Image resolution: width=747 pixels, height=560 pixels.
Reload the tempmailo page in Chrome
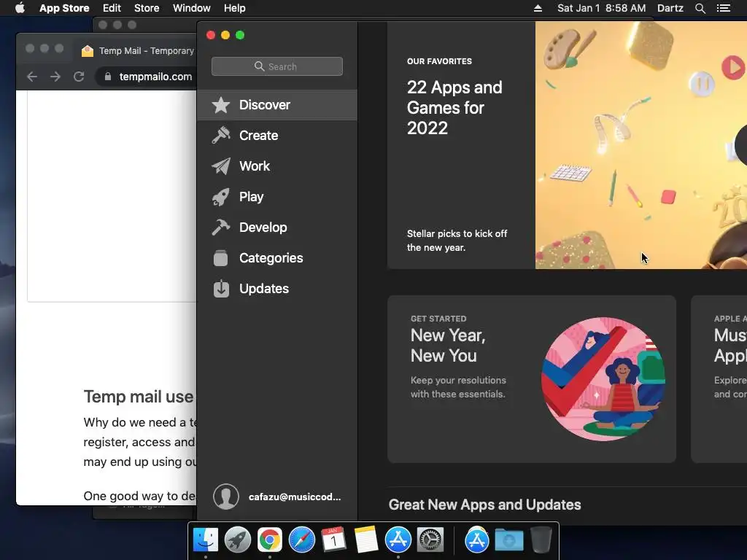pyautogui.click(x=79, y=77)
